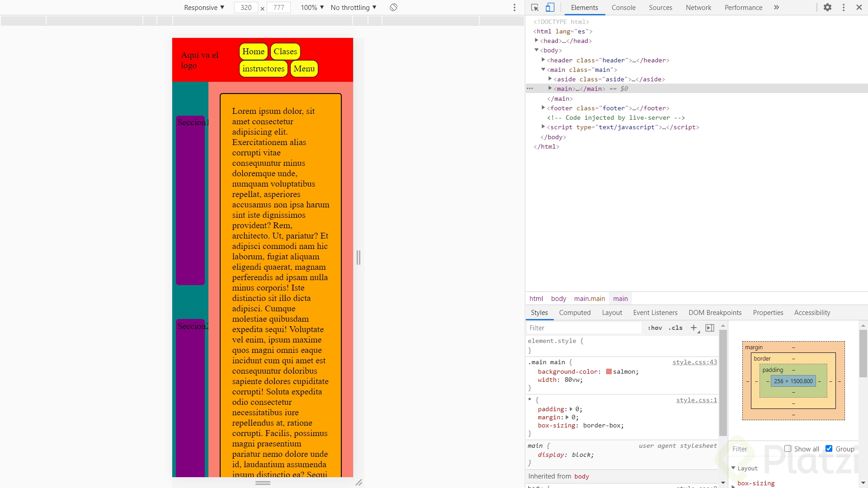Open DevTools settings gear

click(828, 8)
